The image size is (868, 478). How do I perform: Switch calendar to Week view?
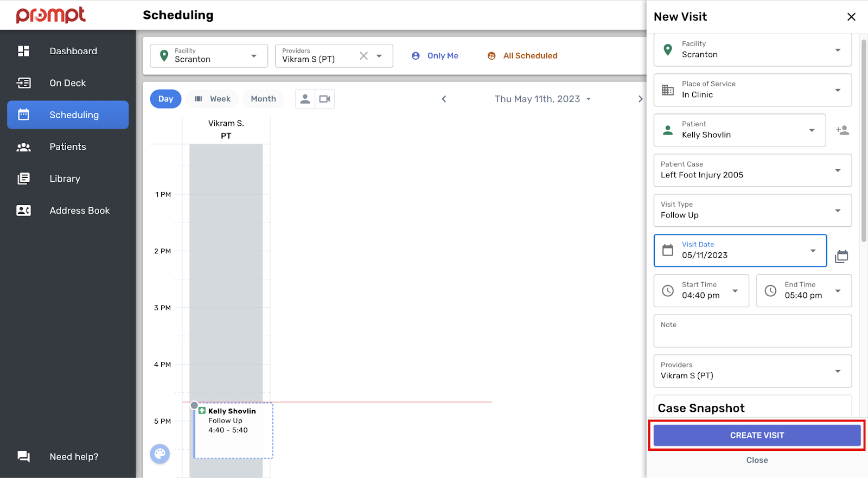coord(213,99)
